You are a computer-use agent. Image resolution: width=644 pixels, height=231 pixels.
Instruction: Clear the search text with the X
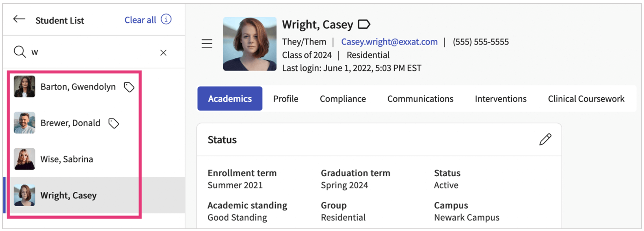pyautogui.click(x=163, y=53)
